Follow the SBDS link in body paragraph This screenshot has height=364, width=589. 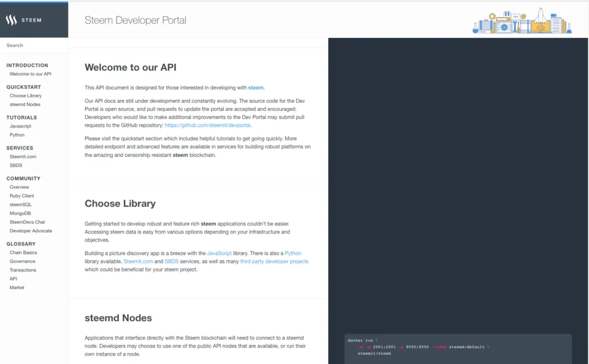tap(171, 262)
